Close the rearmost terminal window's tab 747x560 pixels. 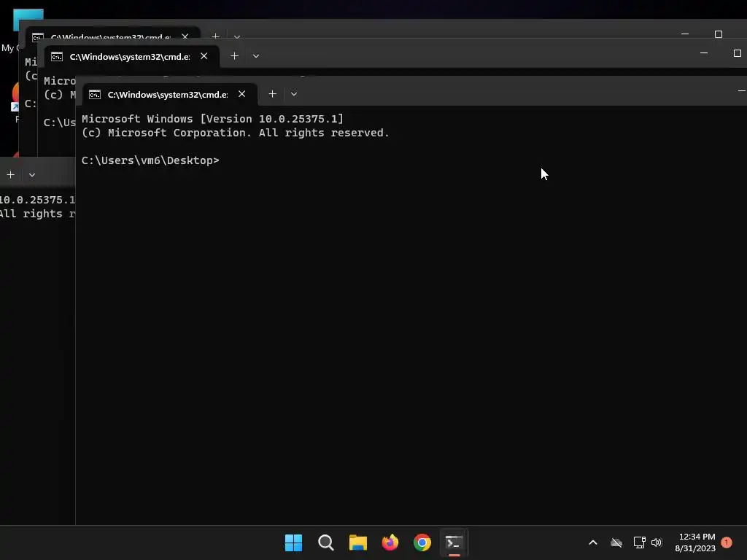(185, 36)
